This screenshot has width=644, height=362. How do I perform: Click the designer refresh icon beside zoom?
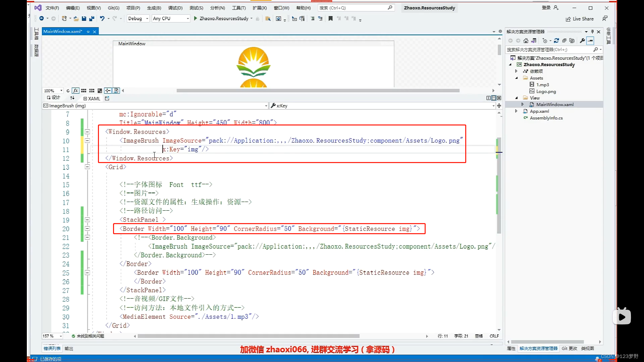[68, 91]
